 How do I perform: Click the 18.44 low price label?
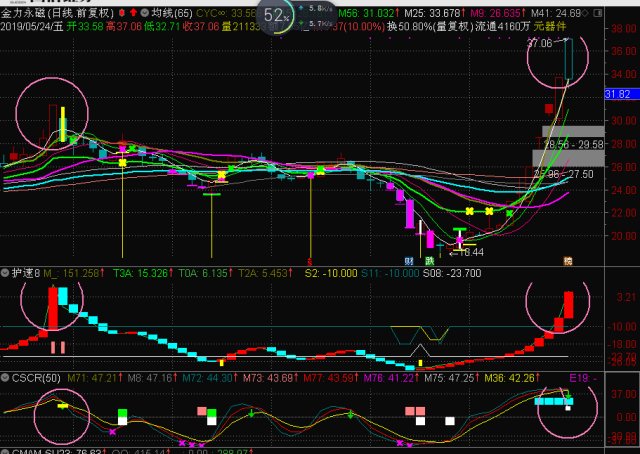coord(466,252)
